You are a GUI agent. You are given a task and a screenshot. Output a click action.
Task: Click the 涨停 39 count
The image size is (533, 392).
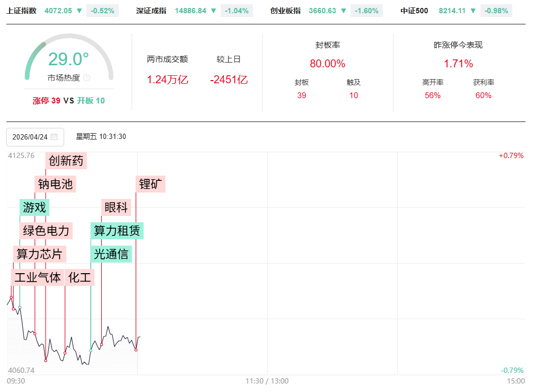pos(46,101)
